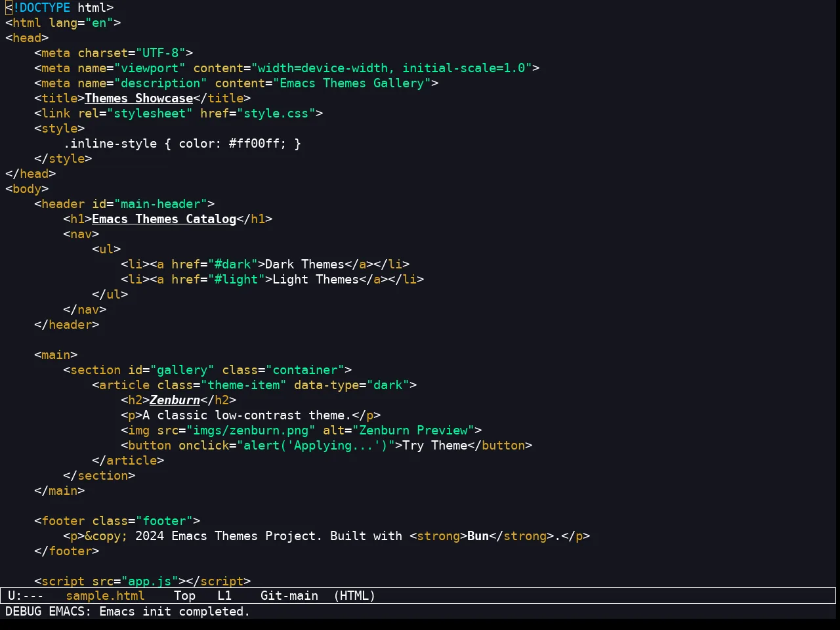Click the sample.html buffer name in mode line
840x630 pixels.
pyautogui.click(x=105, y=596)
